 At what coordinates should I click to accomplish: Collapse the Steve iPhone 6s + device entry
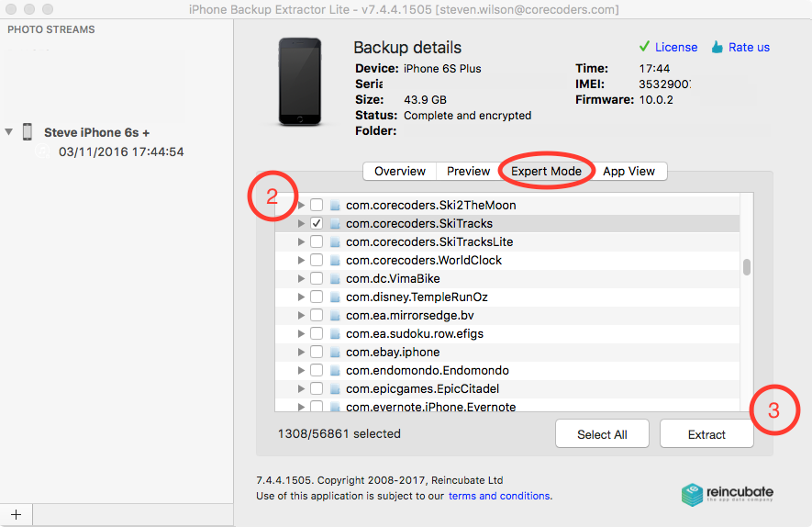pyautogui.click(x=9, y=132)
